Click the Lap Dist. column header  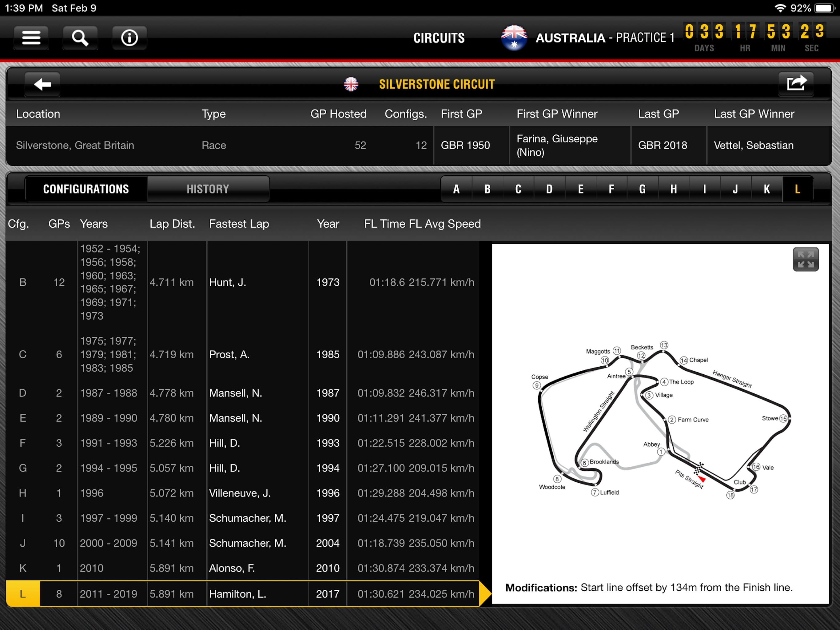[172, 224]
